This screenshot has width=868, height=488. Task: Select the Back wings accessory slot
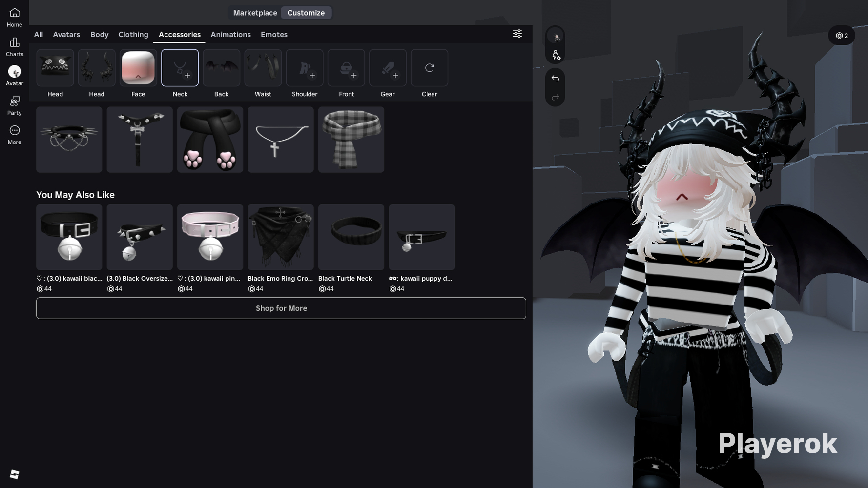click(221, 68)
